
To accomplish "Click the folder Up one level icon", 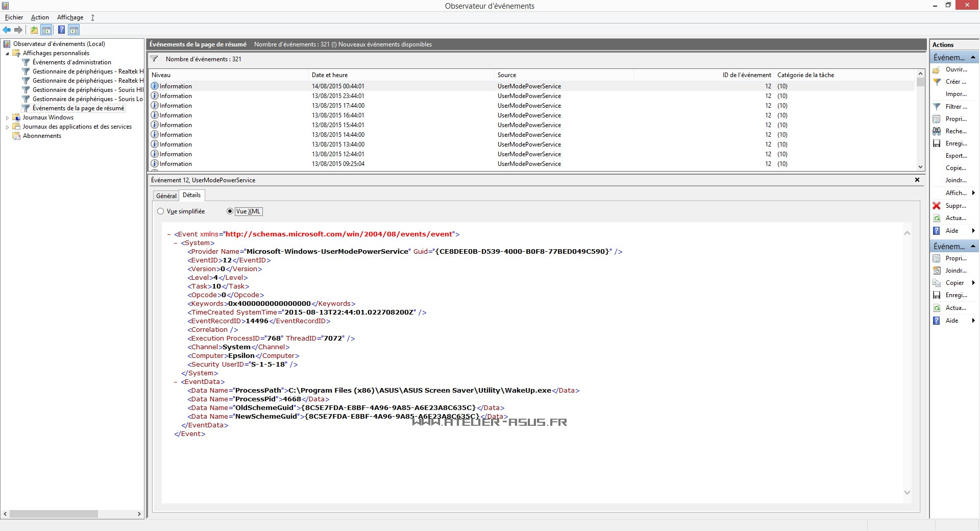I will point(34,30).
